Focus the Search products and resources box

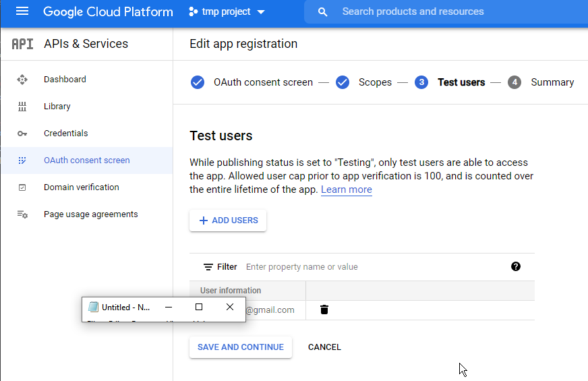pyautogui.click(x=445, y=12)
